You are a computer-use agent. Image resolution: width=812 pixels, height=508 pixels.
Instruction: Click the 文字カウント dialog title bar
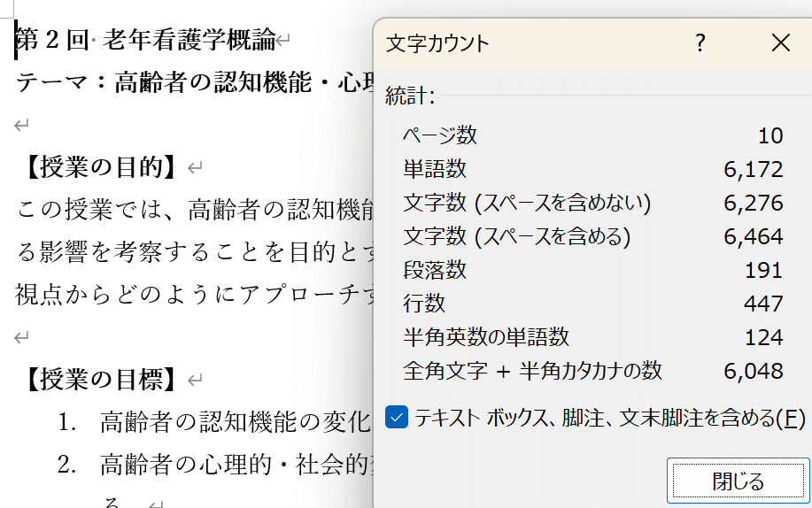coord(531,42)
